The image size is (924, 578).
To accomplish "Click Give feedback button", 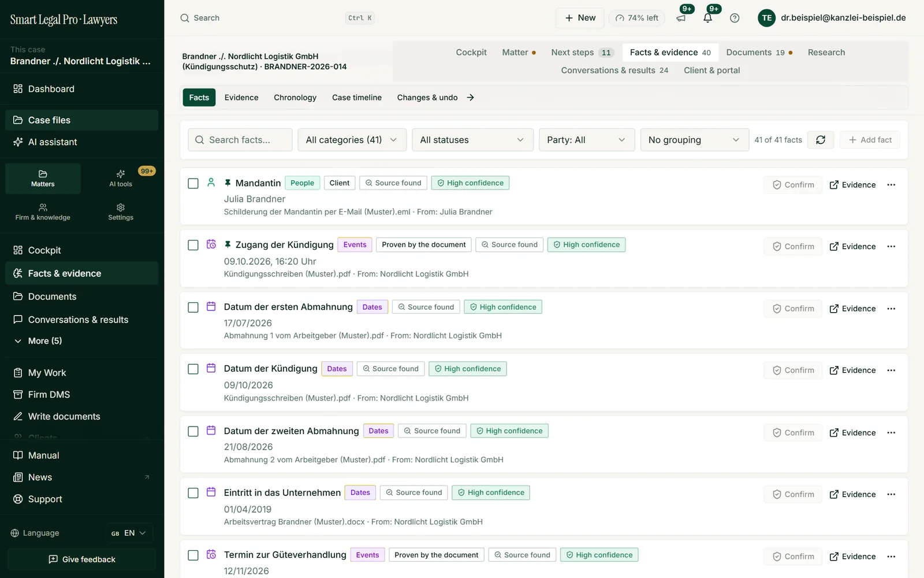I will (81, 560).
